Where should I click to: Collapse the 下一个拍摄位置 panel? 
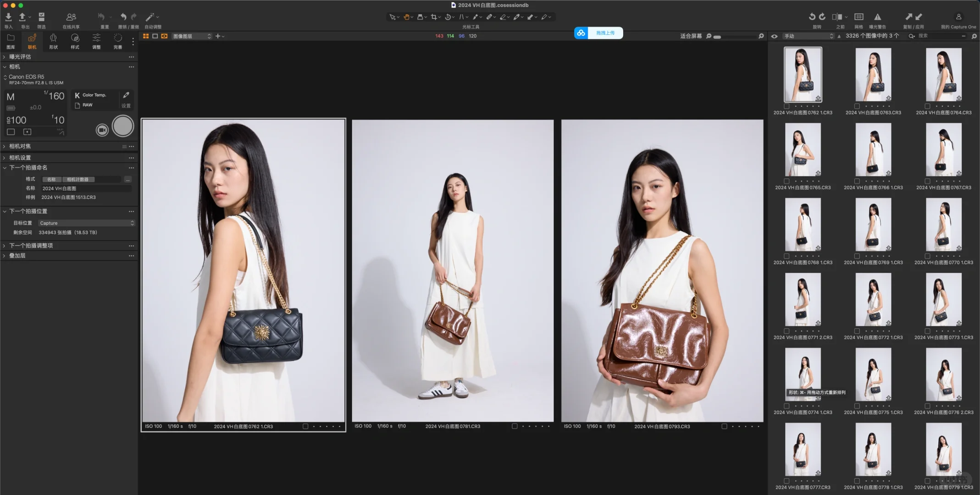pyautogui.click(x=4, y=211)
